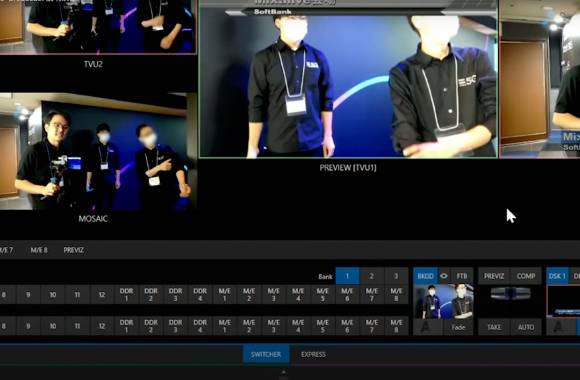Click the T-bar transition slider
Viewport: 580px width, 380px height.
click(510, 293)
